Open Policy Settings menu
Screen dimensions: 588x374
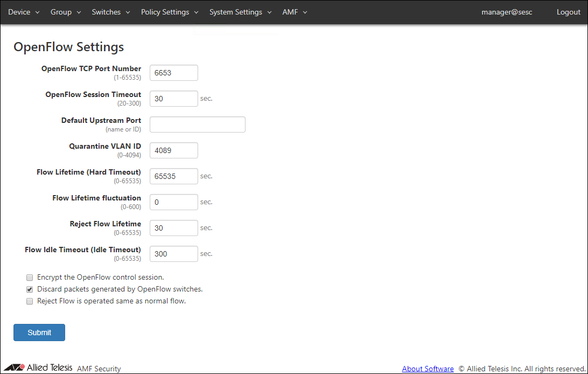click(x=170, y=12)
